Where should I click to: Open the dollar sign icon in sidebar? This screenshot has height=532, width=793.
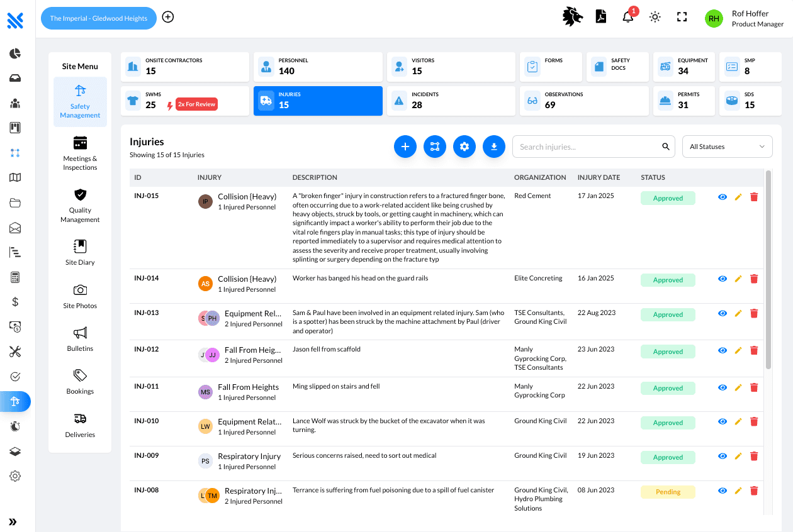coord(15,302)
